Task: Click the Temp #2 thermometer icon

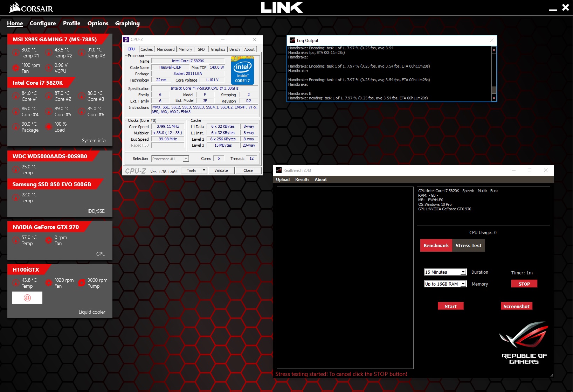Action: (x=49, y=52)
